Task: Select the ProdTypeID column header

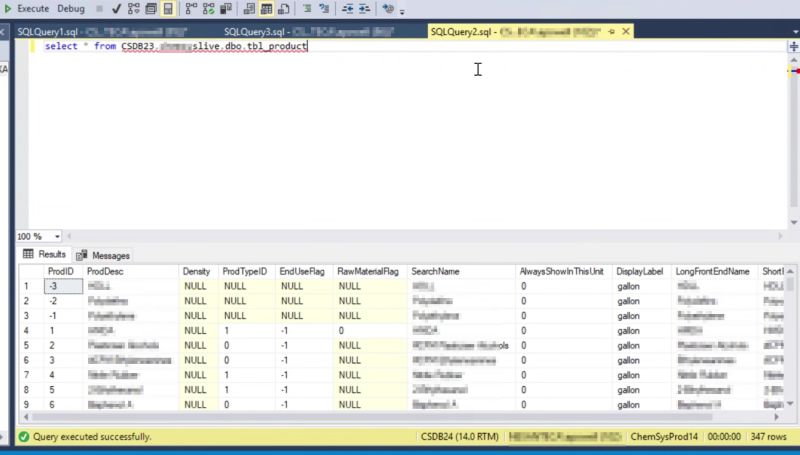Action: tap(245, 271)
